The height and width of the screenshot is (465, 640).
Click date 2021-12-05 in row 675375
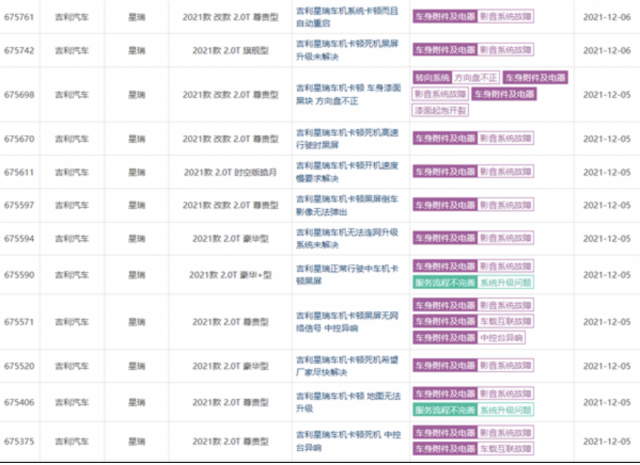point(607,441)
